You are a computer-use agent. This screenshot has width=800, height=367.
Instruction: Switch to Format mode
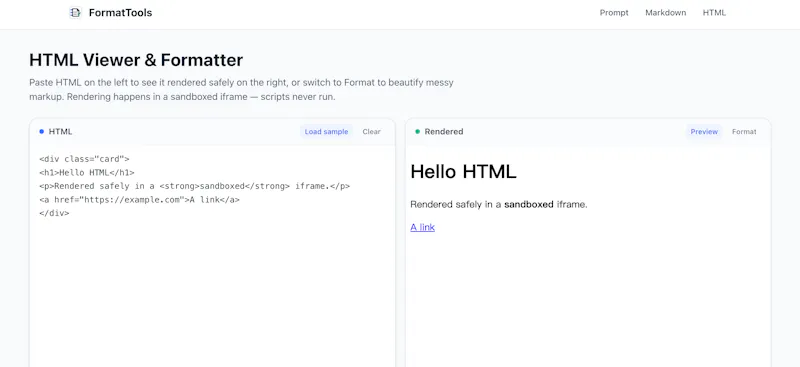pos(744,132)
